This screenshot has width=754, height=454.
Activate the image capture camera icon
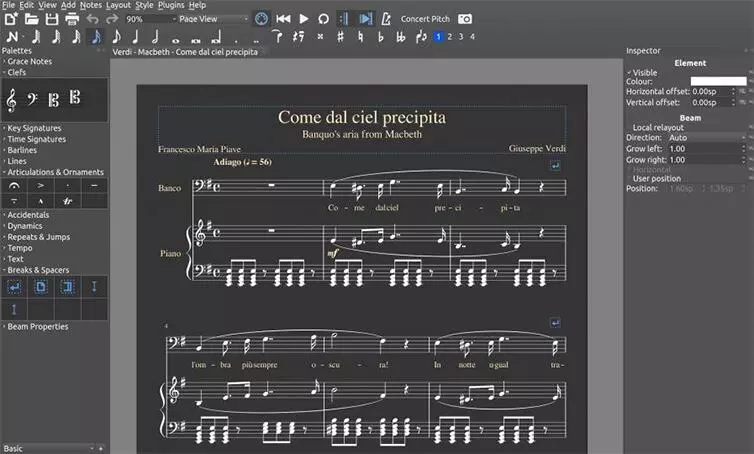point(465,19)
